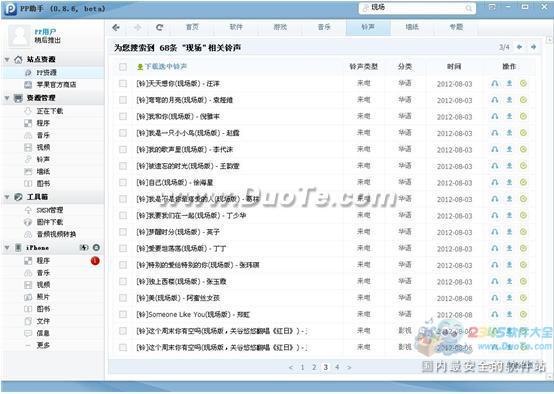
Task: Open iPhone 照片 in sidebar
Action: tap(53, 297)
